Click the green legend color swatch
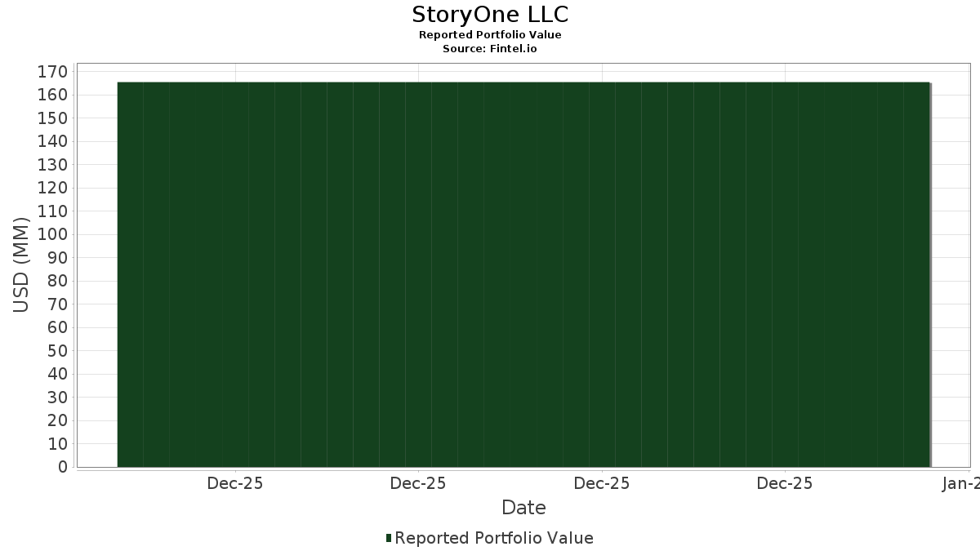The width and height of the screenshot is (980, 551). [x=389, y=538]
